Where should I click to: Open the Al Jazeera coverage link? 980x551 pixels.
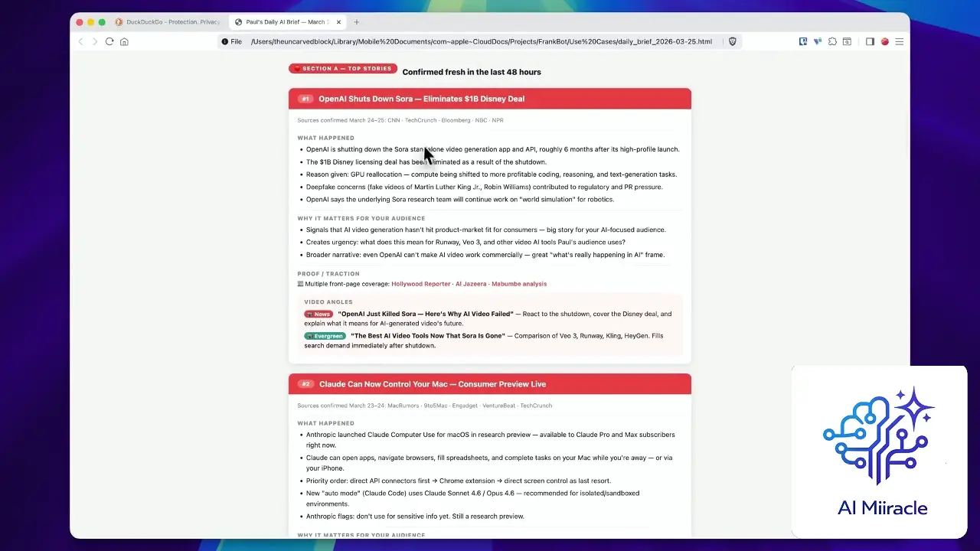coord(471,284)
